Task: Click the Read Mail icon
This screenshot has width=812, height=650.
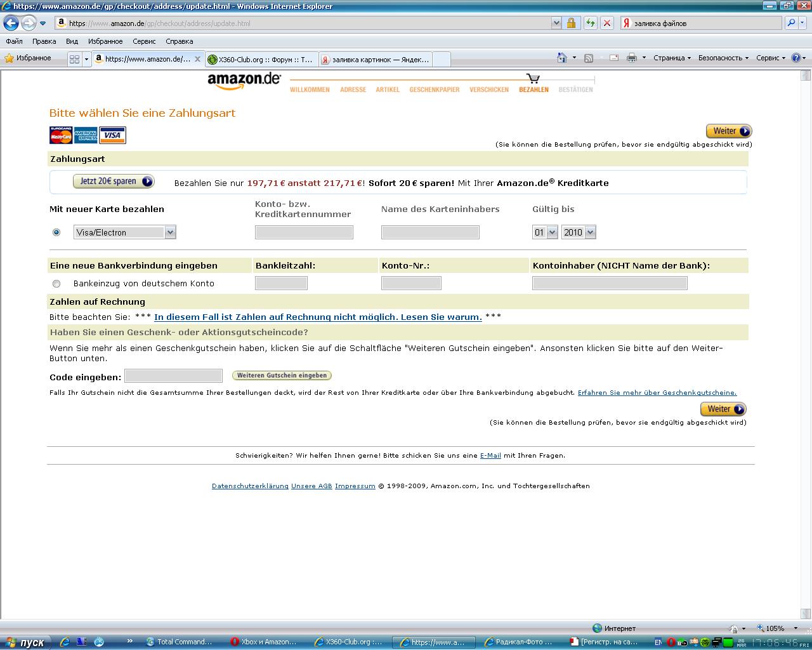Action: (614, 58)
